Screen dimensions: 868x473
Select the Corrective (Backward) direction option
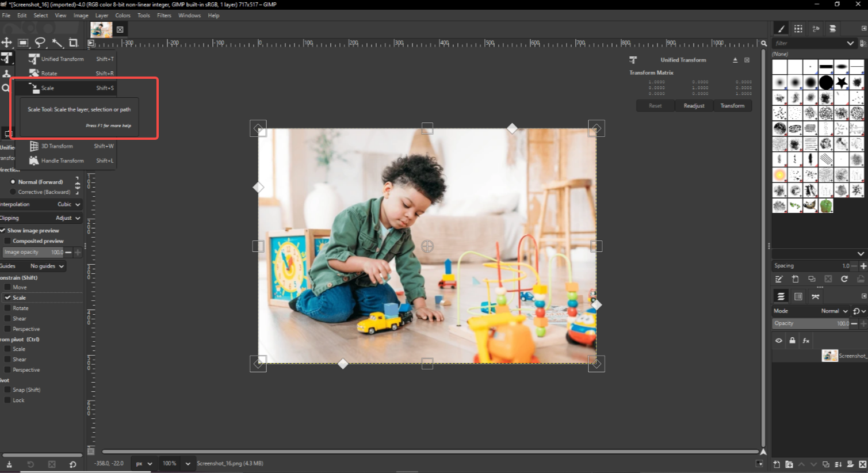point(12,192)
